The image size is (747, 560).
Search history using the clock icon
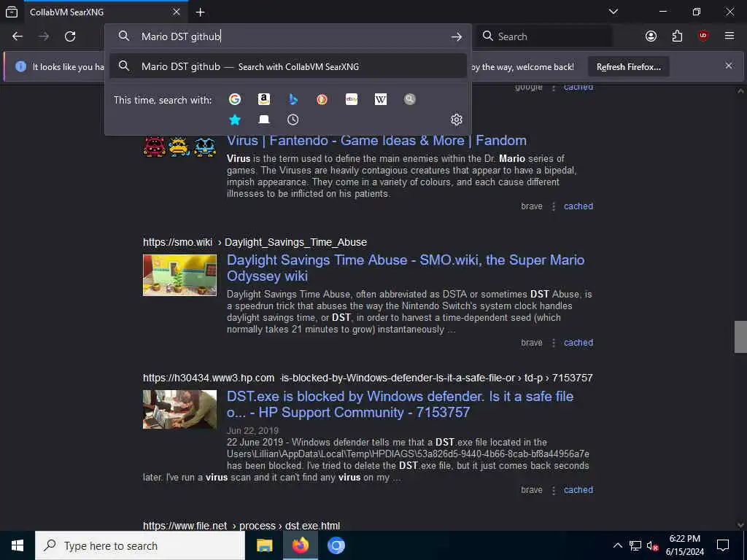pos(293,120)
